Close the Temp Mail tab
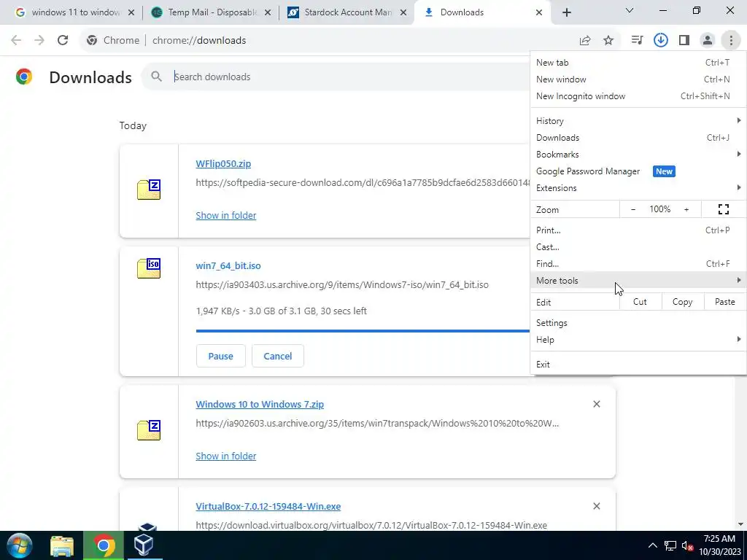 click(268, 12)
